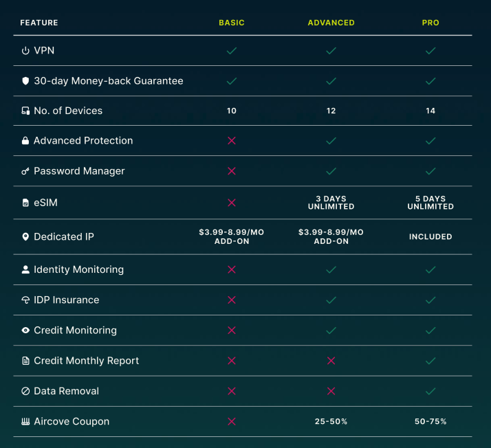Click the SIM card icon beside eSIM
The image size is (491, 448).
tap(25, 203)
